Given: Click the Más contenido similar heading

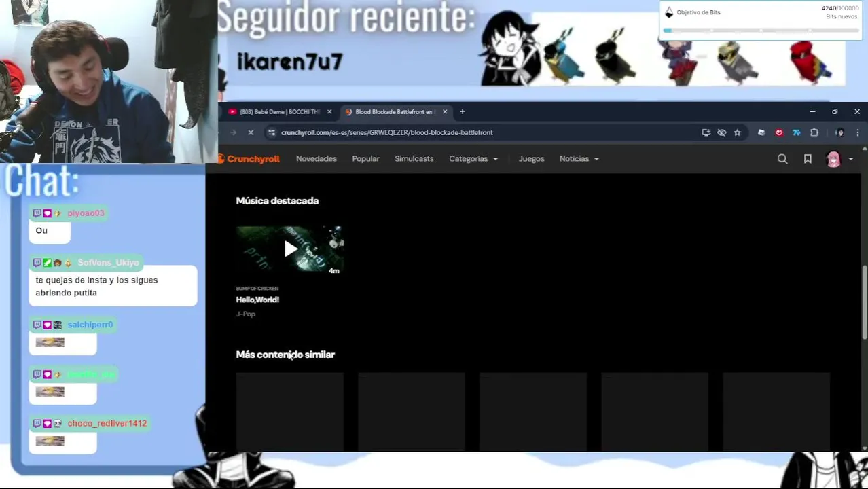Looking at the screenshot, I should coord(285,355).
